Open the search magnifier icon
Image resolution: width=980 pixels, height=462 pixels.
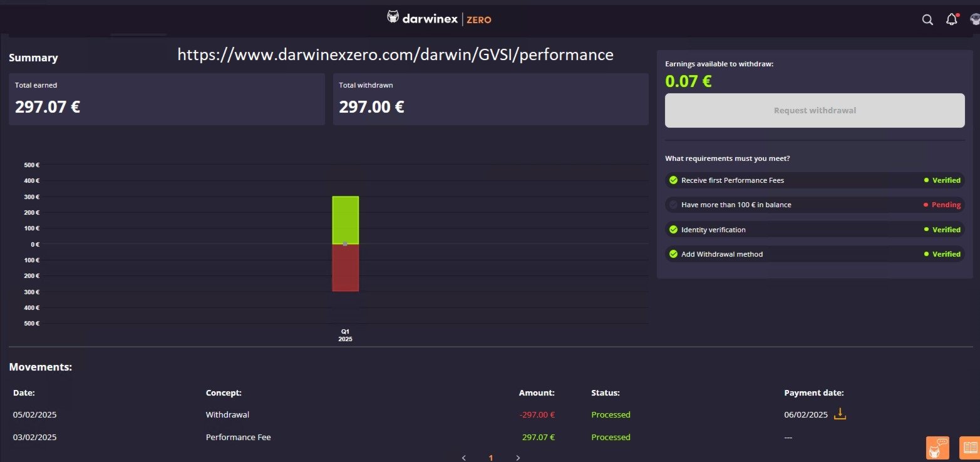[927, 19]
